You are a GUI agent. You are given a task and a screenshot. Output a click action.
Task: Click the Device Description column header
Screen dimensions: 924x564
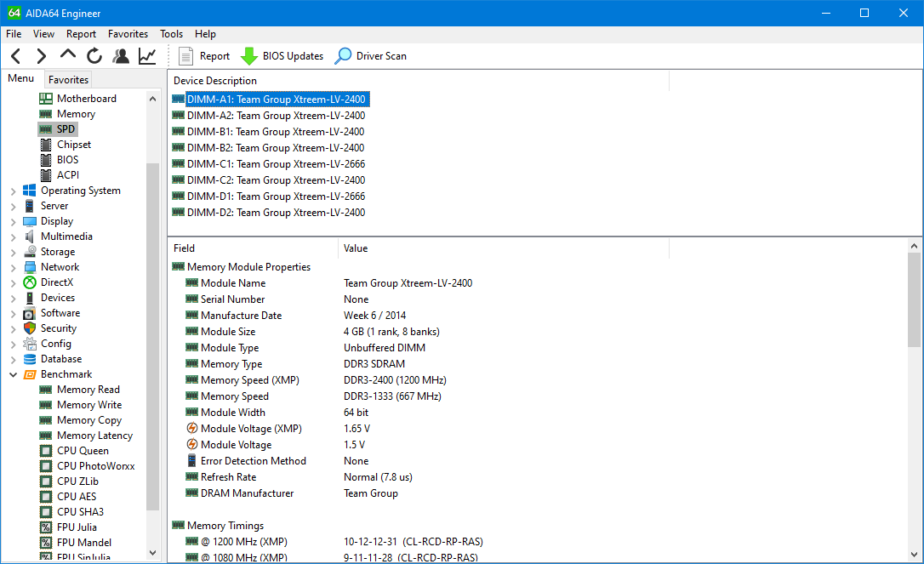[x=419, y=81]
